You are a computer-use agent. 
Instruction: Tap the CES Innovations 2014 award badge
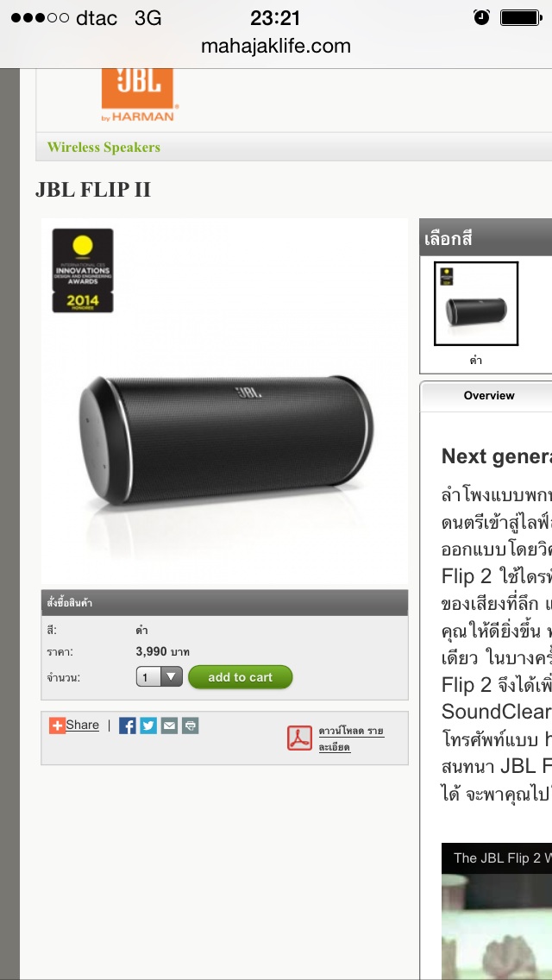83,271
